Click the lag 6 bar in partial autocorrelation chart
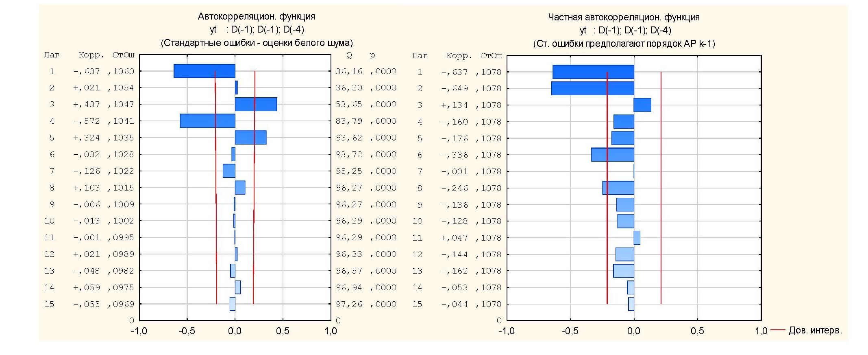868x355 pixels. 612,155
